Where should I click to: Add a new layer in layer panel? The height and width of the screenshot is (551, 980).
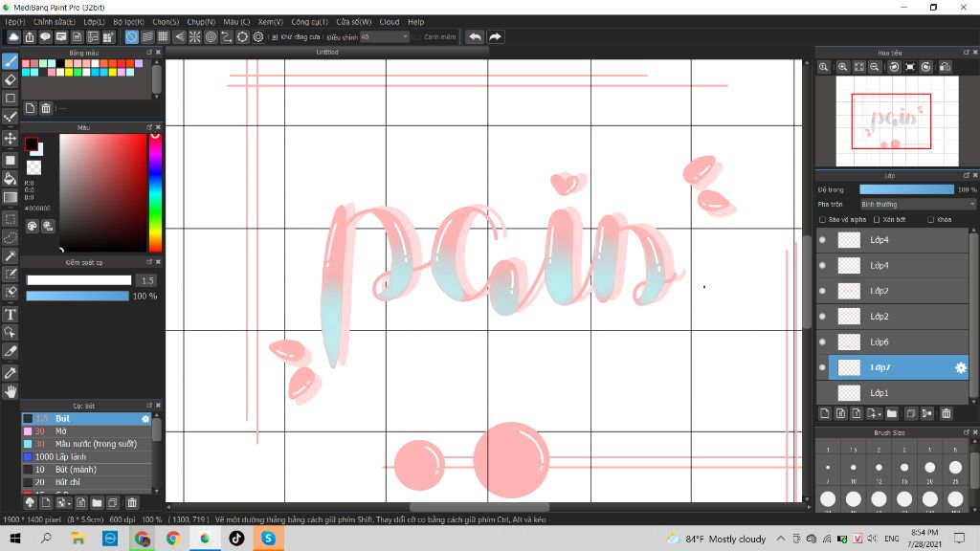tap(825, 413)
